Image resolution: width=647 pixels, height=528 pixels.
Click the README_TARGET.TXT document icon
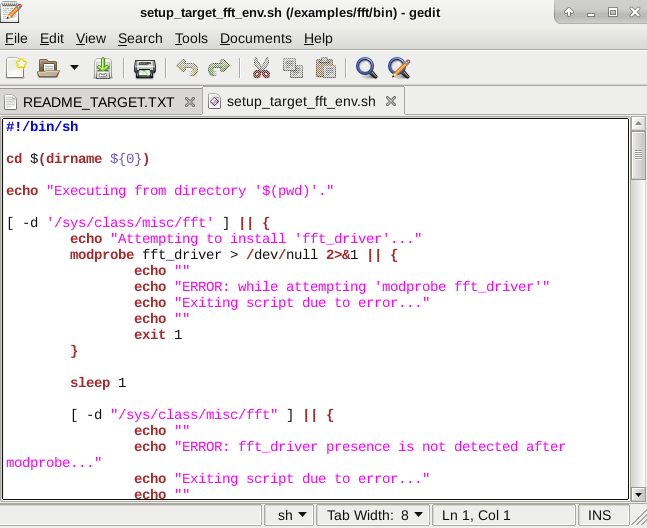click(10, 102)
